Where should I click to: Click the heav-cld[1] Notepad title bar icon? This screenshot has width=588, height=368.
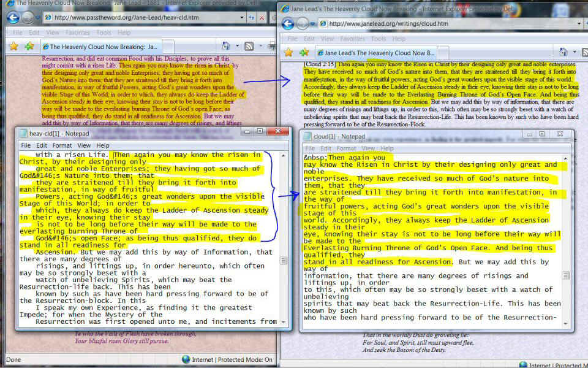pyautogui.click(x=23, y=133)
